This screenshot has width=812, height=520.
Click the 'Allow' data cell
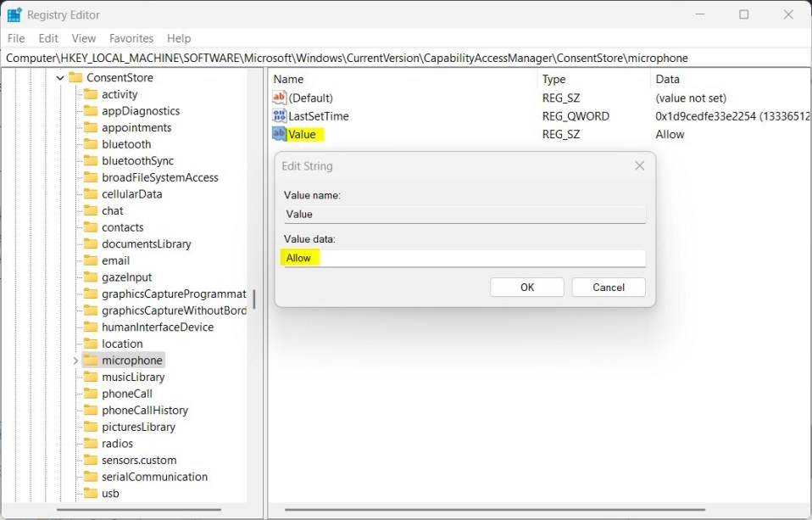tap(670, 134)
